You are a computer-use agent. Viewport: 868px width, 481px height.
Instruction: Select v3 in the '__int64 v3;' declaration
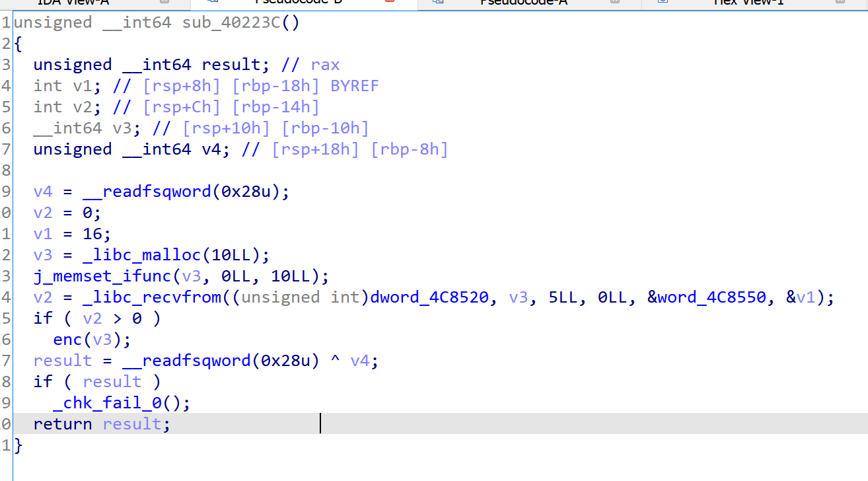coord(122,128)
